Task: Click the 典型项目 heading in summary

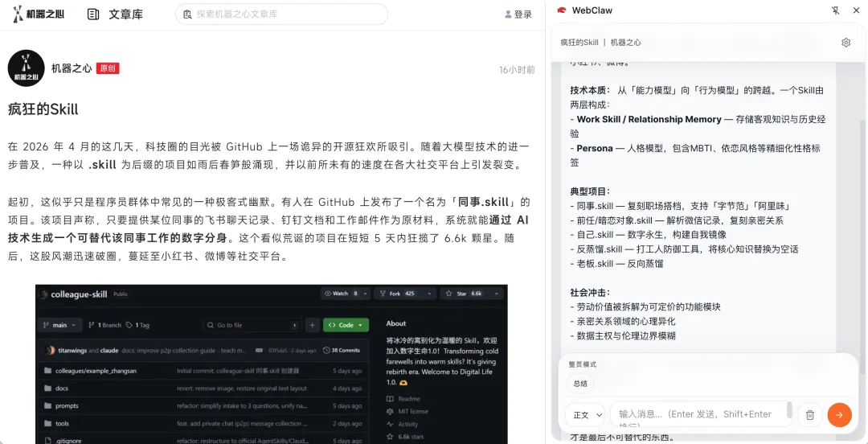Action: coord(589,191)
